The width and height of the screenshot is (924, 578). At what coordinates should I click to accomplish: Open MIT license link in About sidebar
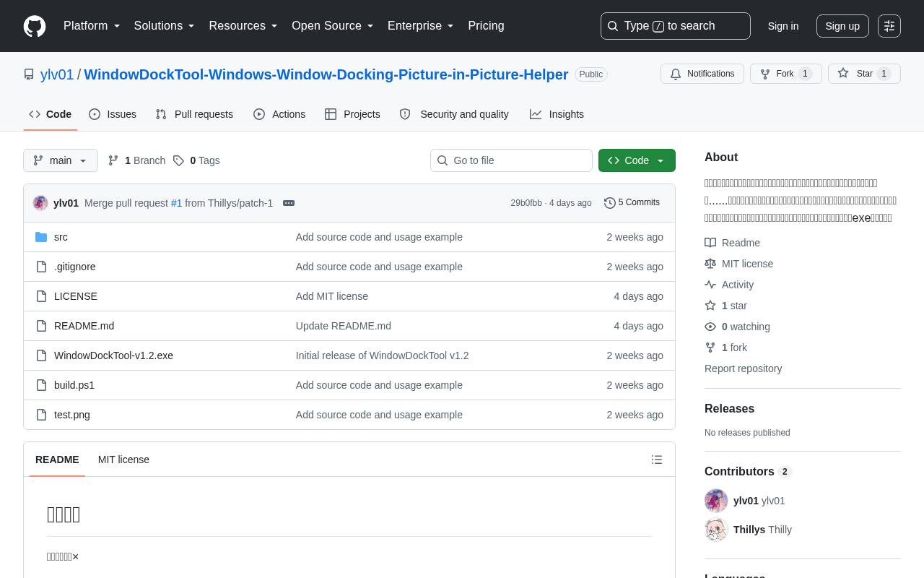(738, 264)
